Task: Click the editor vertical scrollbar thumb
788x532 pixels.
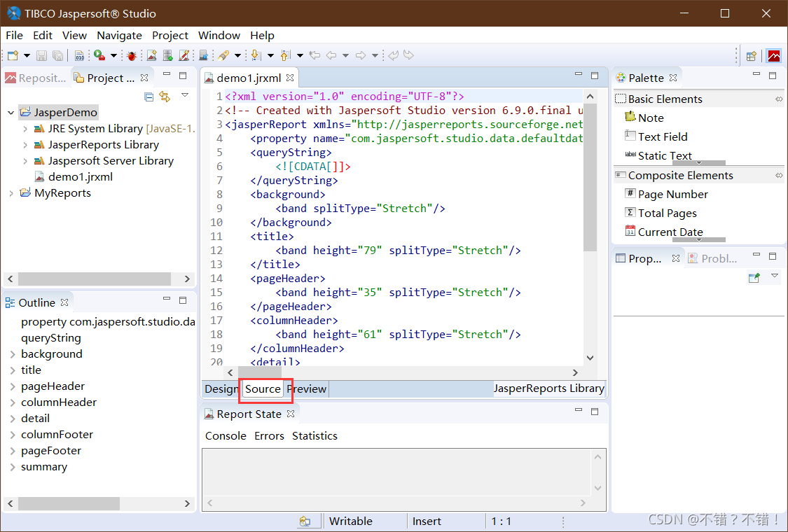Action: [x=590, y=177]
